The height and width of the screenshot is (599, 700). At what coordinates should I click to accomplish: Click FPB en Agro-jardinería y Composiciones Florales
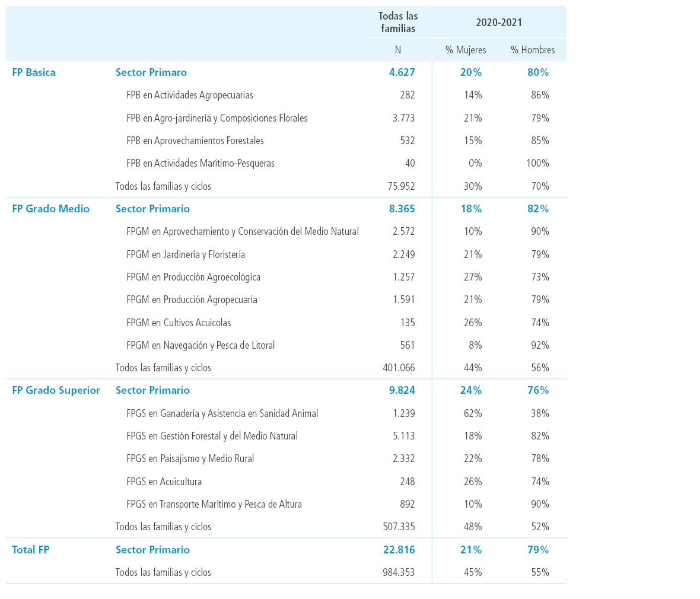pos(217,118)
